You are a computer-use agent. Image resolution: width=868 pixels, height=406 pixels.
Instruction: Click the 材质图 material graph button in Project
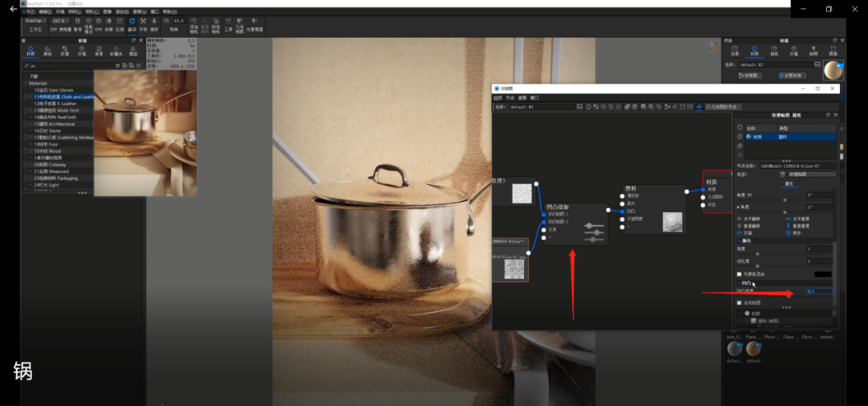coord(750,76)
